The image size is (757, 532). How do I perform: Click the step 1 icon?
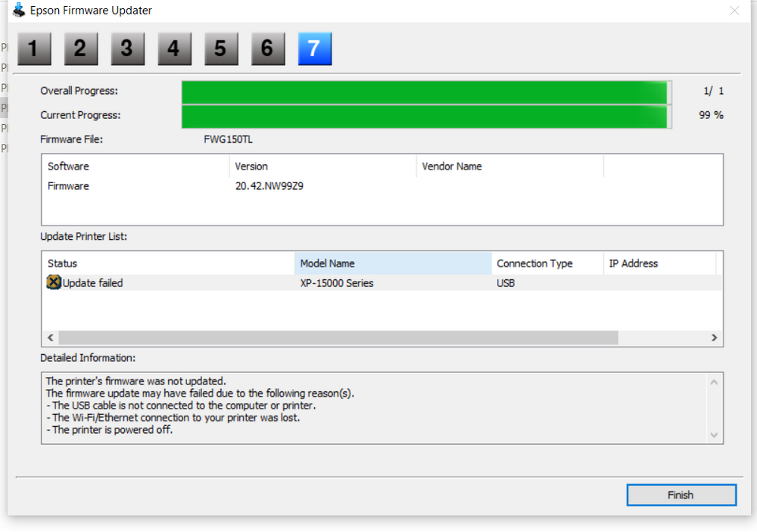pyautogui.click(x=33, y=49)
